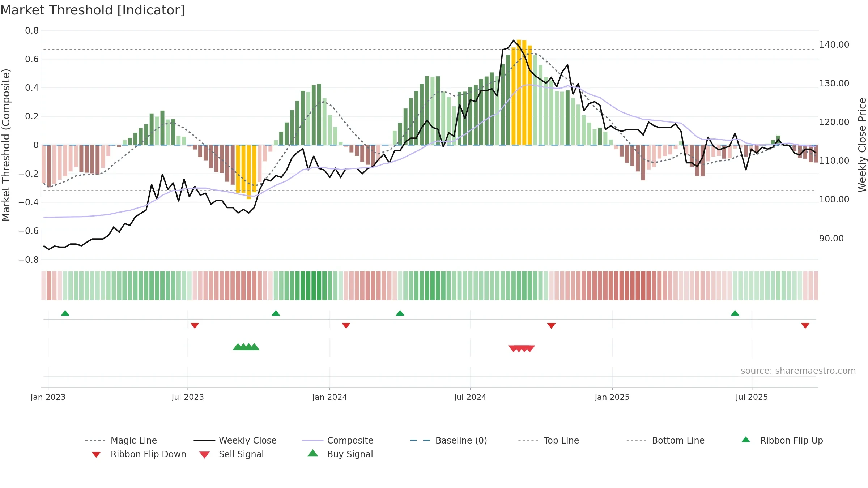Select the last Ribbon Flip Down marker after Jul 2025
868x488 pixels.
(805, 326)
